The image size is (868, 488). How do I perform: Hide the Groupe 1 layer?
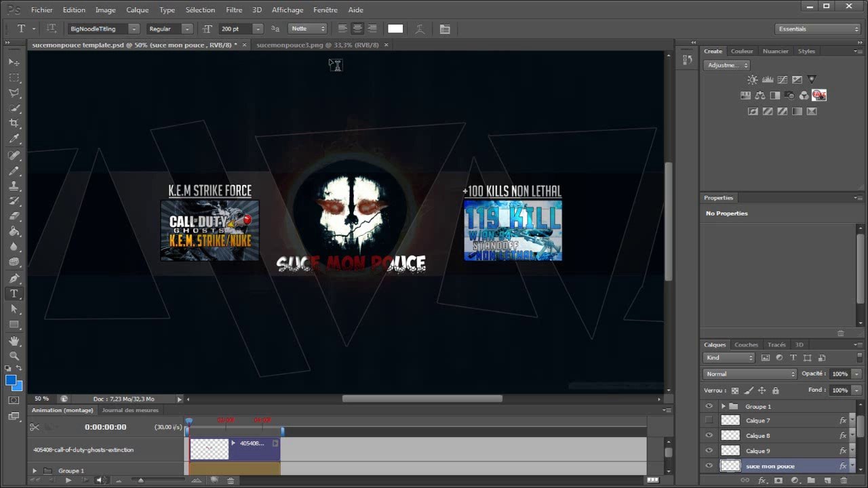(709, 407)
